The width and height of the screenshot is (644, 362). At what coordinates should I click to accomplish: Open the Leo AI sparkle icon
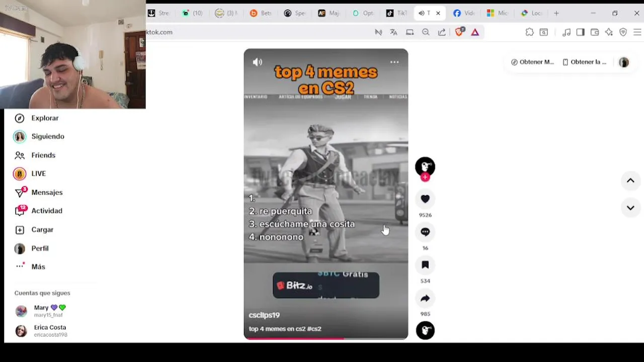pyautogui.click(x=609, y=32)
